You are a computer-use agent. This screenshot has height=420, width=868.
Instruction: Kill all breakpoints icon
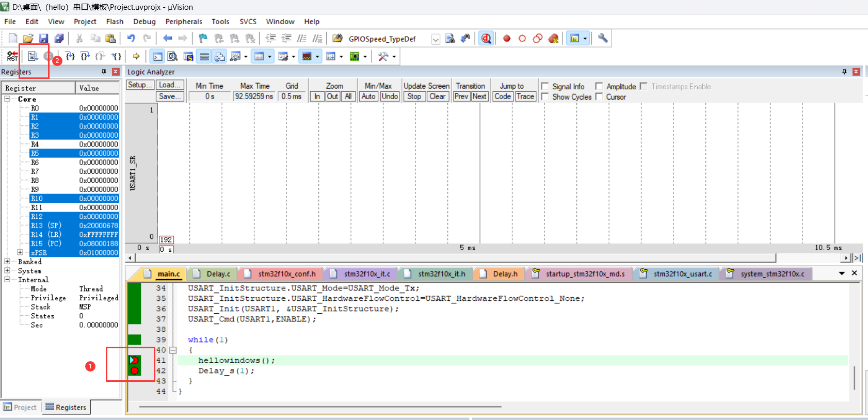pyautogui.click(x=554, y=39)
